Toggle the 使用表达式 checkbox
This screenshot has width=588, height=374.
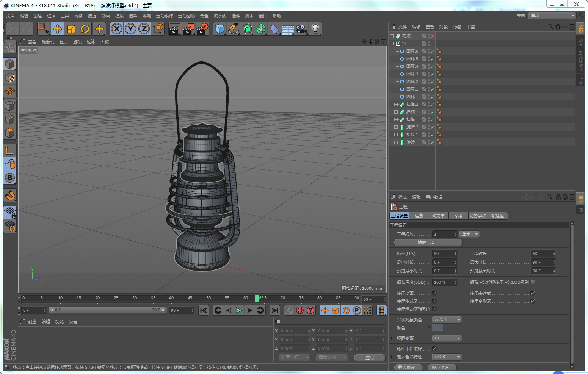[533, 293]
